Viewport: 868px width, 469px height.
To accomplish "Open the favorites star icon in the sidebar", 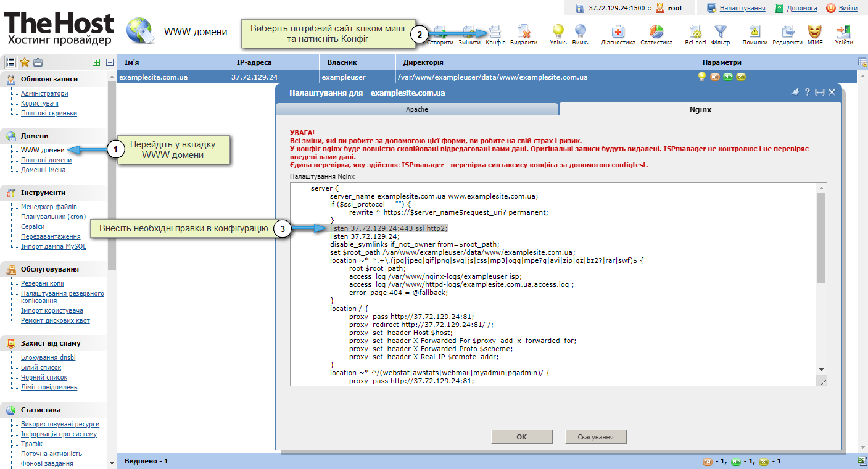I will [x=25, y=62].
